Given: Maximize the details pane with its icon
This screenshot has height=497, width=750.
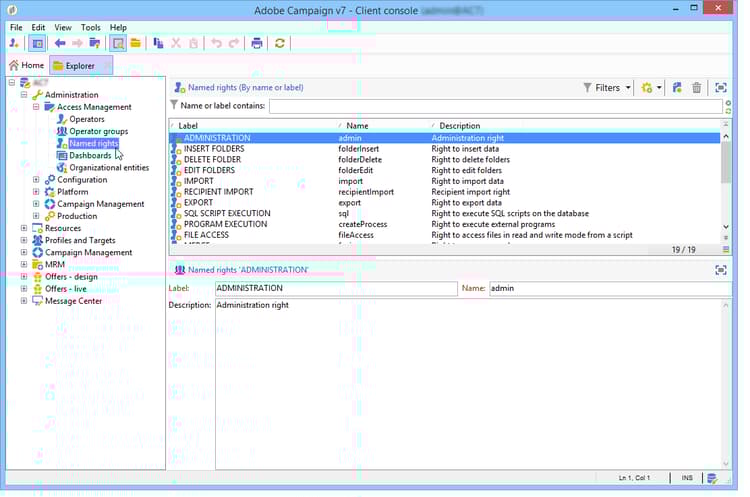Looking at the screenshot, I should pos(720,270).
